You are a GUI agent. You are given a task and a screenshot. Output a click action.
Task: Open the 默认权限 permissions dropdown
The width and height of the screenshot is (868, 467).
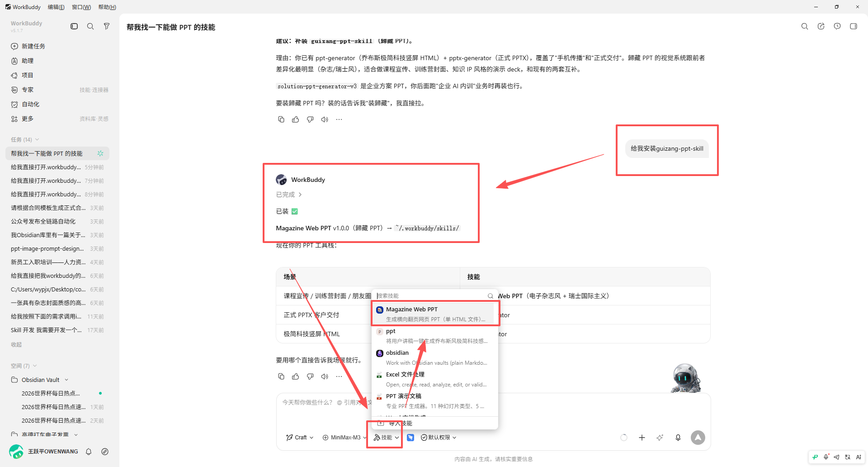point(439,438)
